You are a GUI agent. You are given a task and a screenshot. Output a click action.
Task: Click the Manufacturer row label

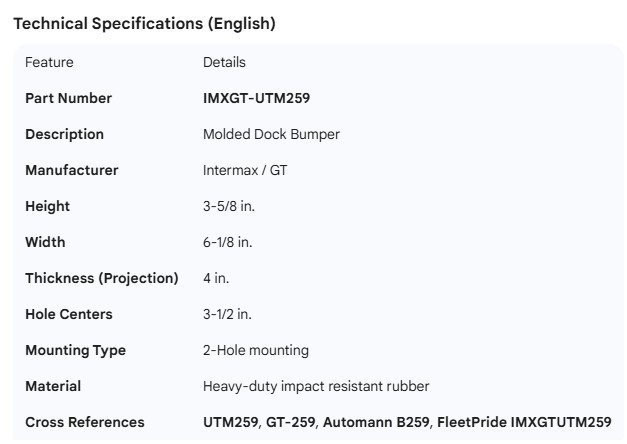pyautogui.click(x=71, y=170)
